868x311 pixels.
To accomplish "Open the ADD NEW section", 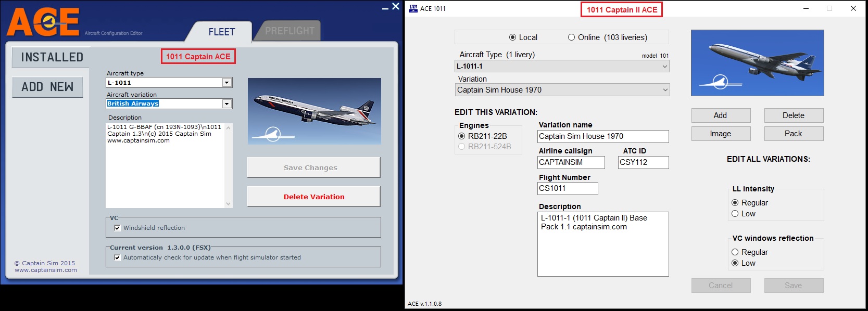I will point(47,87).
